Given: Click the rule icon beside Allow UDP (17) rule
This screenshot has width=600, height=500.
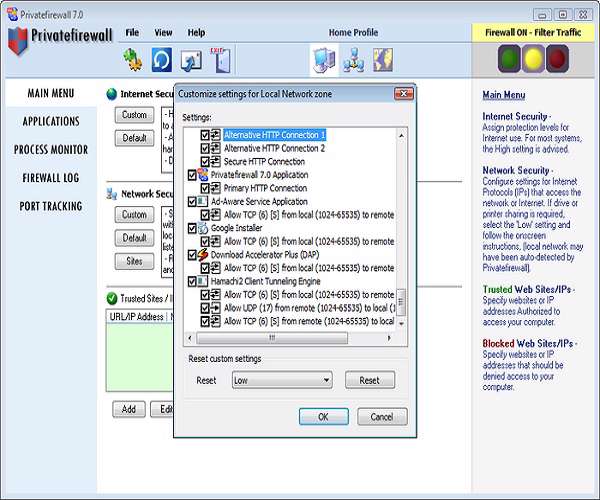Looking at the screenshot, I should coord(216,308).
